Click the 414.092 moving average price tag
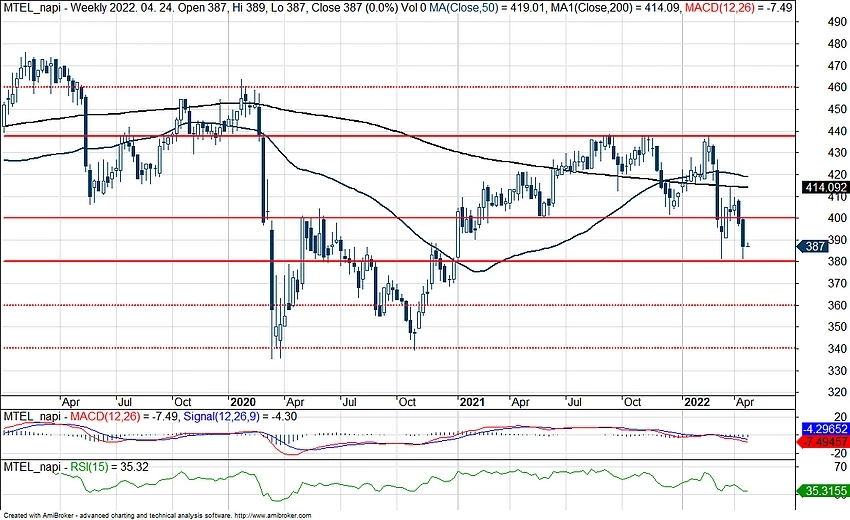 click(824, 187)
